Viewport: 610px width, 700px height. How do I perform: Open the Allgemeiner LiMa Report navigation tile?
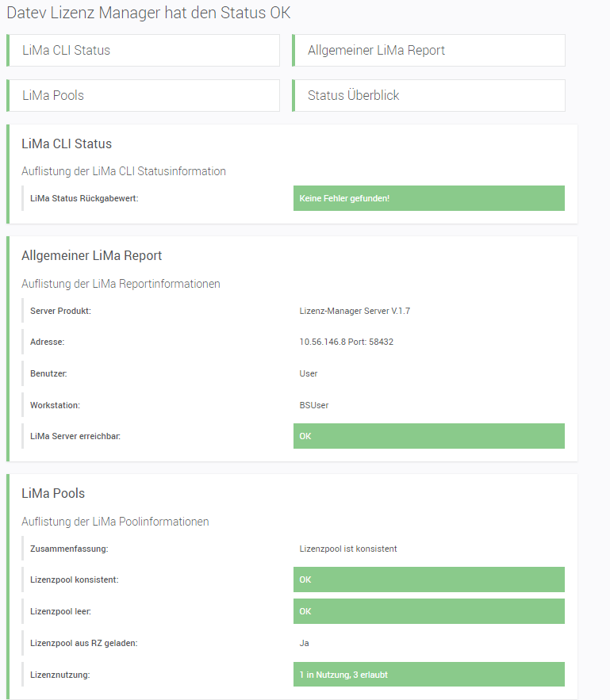pyautogui.click(x=428, y=50)
